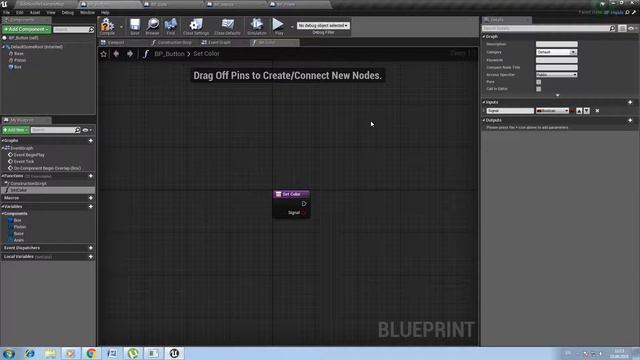Navigate forward with right arrow icon
Image resolution: width=640 pixels, height=360 pixels.
(x=130, y=54)
